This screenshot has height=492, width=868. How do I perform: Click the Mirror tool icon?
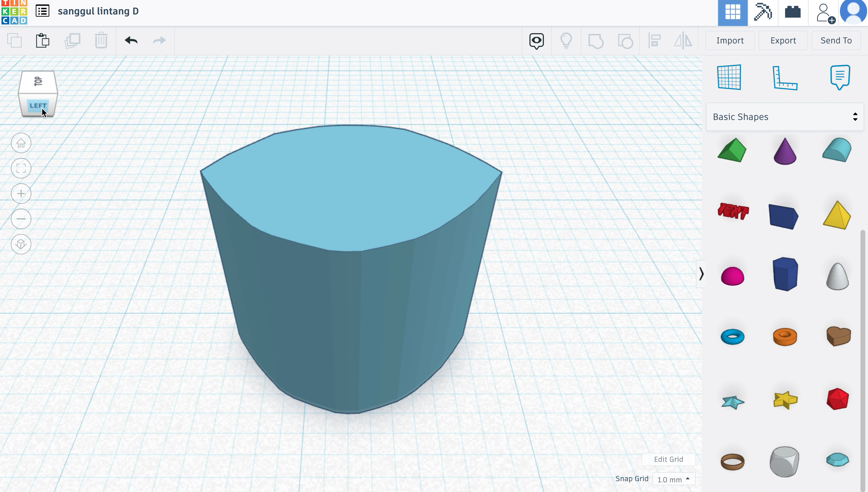click(x=683, y=41)
